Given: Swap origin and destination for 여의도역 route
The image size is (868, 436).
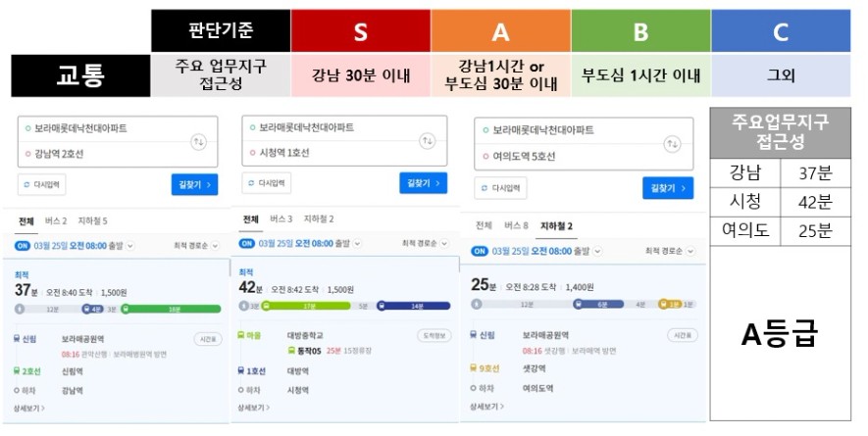Looking at the screenshot, I should (x=672, y=144).
